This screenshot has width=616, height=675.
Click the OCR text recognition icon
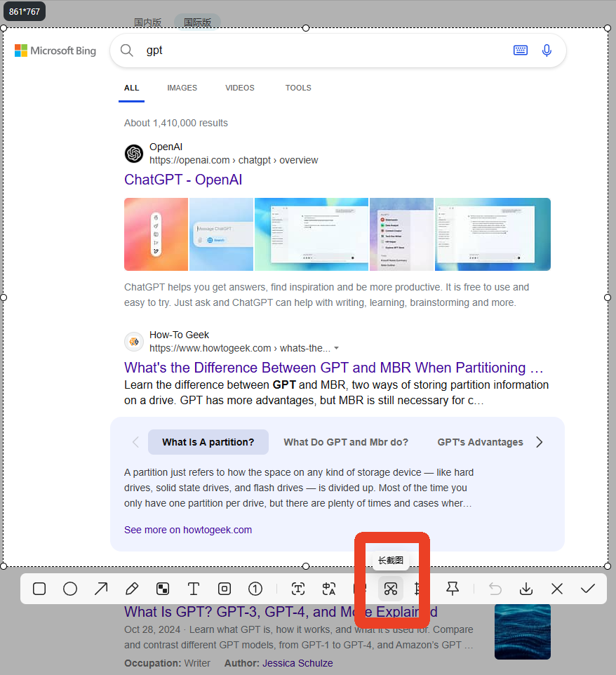(x=298, y=589)
